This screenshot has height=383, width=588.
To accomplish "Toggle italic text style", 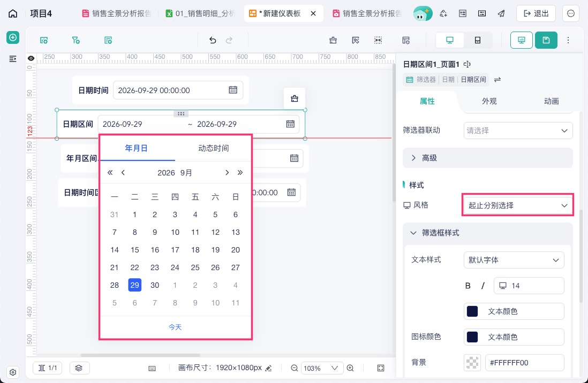I will pos(483,286).
